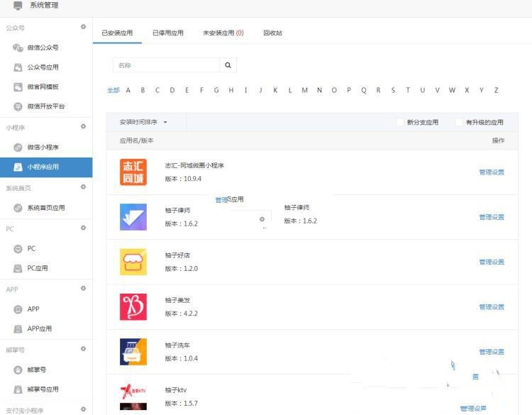Click the gear icon beside PC section
This screenshot has height=415, width=532.
[x=83, y=228]
